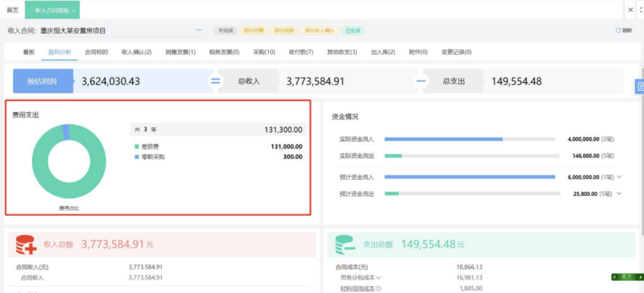Viewport: 644px width, 293px height.
Task: Click the 实际资金流出 progress bar
Action: (472, 156)
